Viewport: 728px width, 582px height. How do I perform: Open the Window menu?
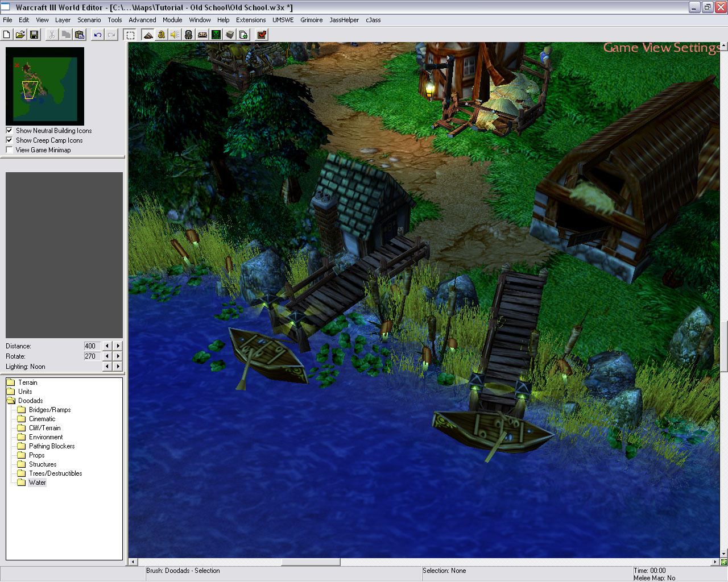point(200,20)
